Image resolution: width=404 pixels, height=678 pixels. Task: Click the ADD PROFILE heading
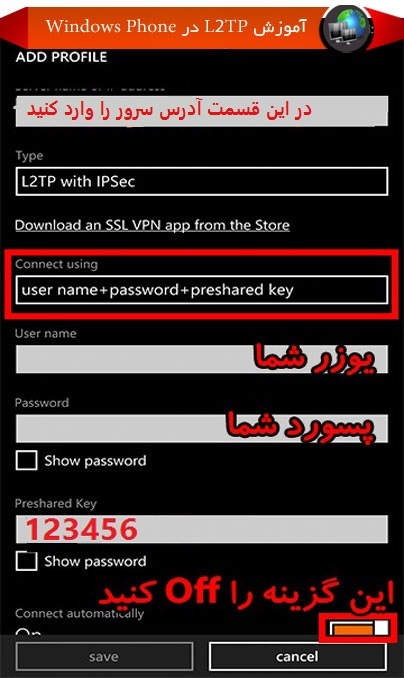61,57
